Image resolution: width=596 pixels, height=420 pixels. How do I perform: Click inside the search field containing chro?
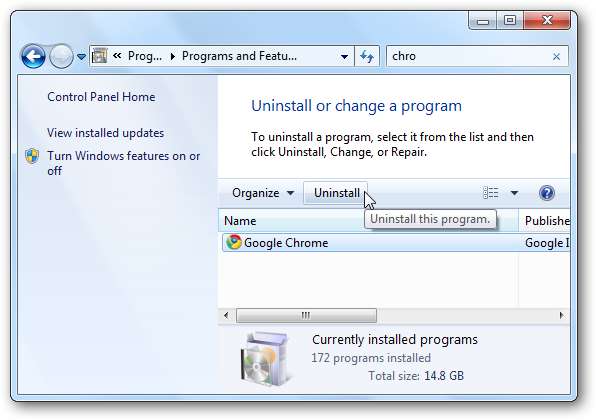(469, 56)
